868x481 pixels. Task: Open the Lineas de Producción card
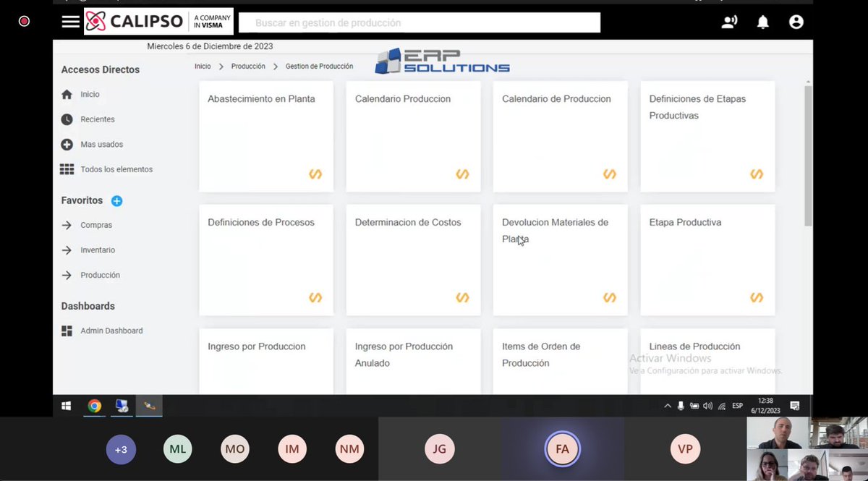pyautogui.click(x=707, y=361)
